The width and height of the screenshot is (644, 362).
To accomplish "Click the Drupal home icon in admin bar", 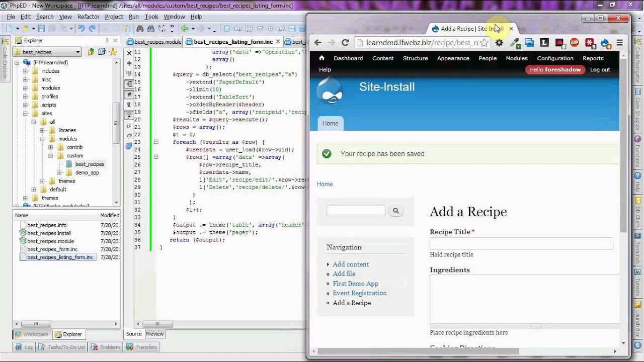I will tap(321, 58).
